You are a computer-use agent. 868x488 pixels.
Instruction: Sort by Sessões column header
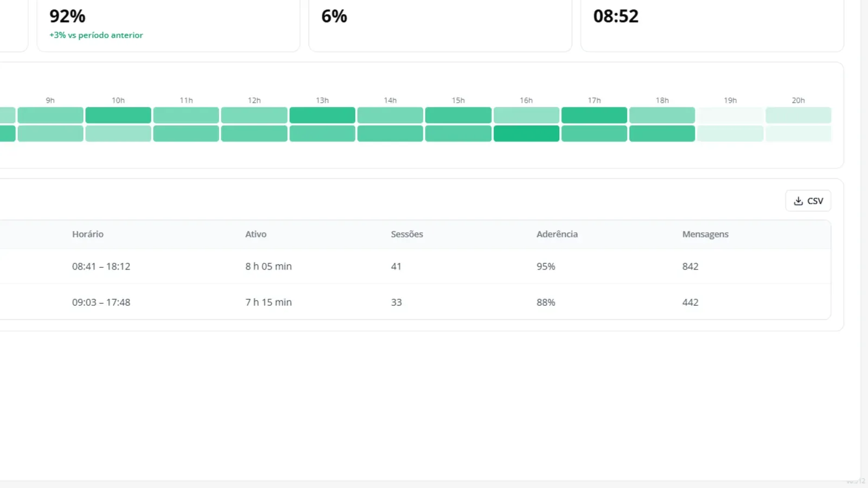pyautogui.click(x=407, y=234)
